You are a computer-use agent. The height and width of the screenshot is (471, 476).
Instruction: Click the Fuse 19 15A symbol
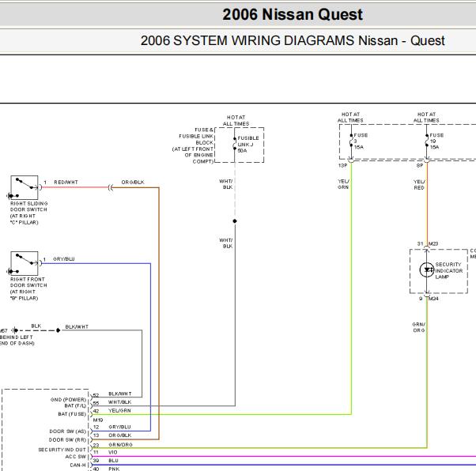pos(427,141)
